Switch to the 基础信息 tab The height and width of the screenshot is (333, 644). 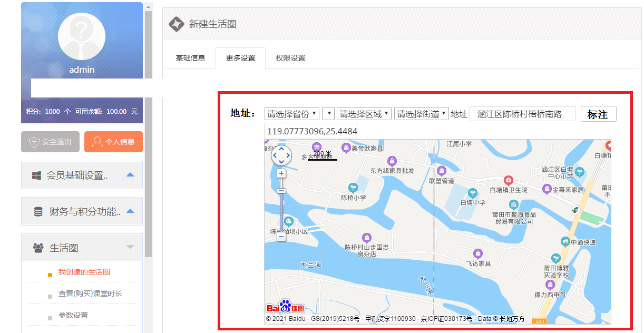pos(190,58)
